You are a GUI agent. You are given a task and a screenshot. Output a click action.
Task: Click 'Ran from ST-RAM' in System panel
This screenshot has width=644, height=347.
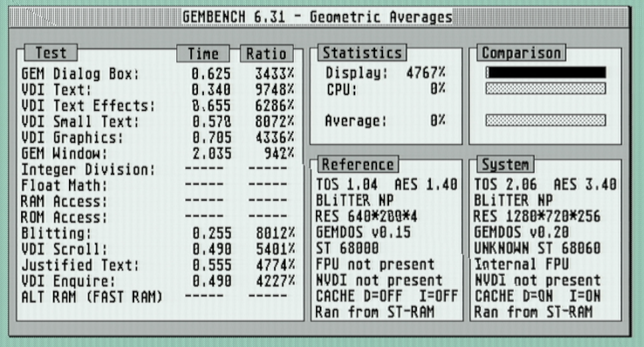(533, 312)
